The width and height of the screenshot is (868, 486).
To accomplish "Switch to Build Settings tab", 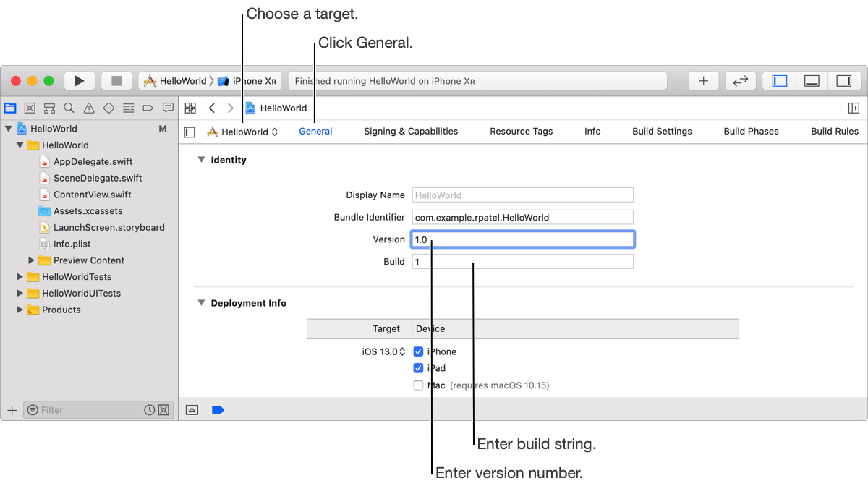I will 662,131.
